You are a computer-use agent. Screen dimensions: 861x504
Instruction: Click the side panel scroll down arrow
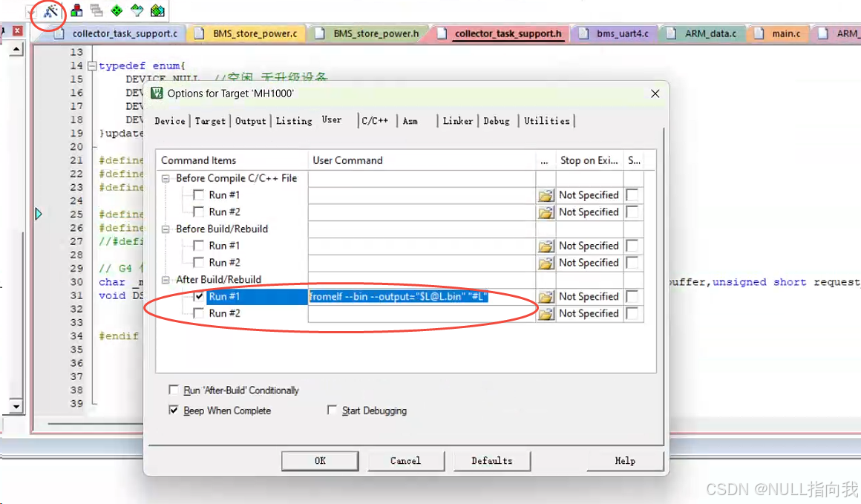point(16,407)
